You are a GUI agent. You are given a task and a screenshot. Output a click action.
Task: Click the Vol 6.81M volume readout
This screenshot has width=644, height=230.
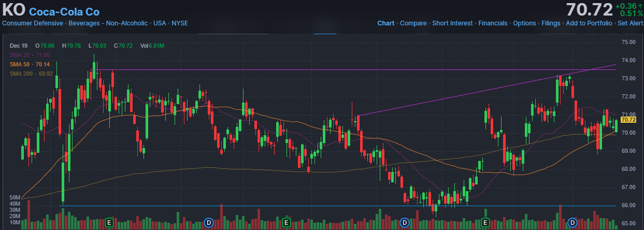(151, 46)
